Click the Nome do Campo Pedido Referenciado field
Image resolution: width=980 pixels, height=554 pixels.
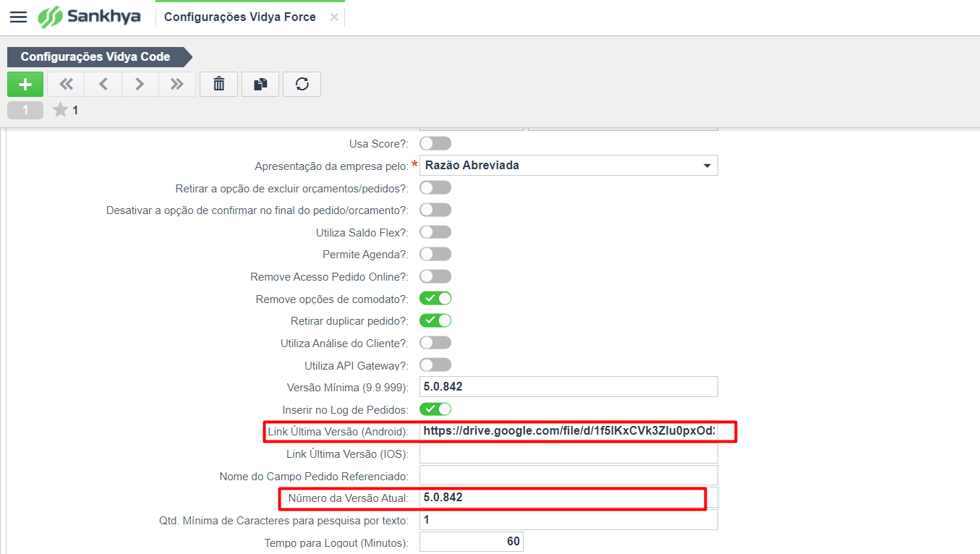point(568,476)
